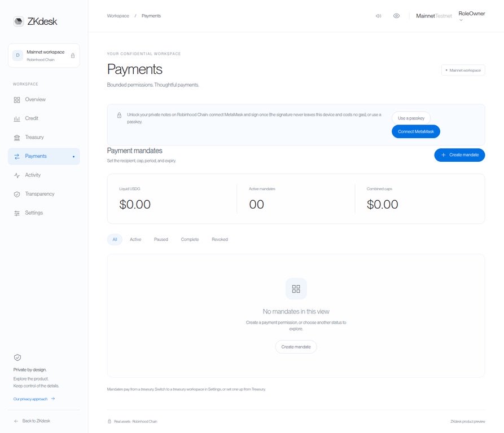
Task: Click the arrow next to Our privacy approach
Action: pos(53,399)
